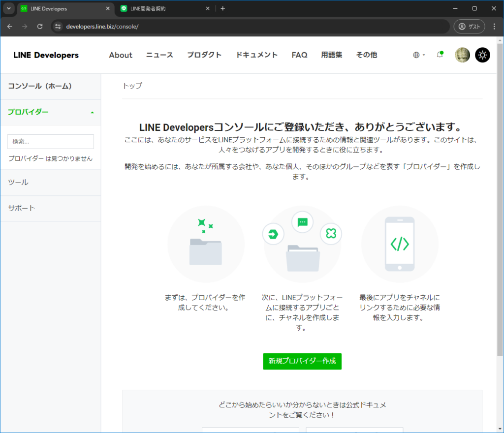This screenshot has width=504, height=433.
Task: Click the 新規プロバイダー作成 button
Action: coord(302,361)
